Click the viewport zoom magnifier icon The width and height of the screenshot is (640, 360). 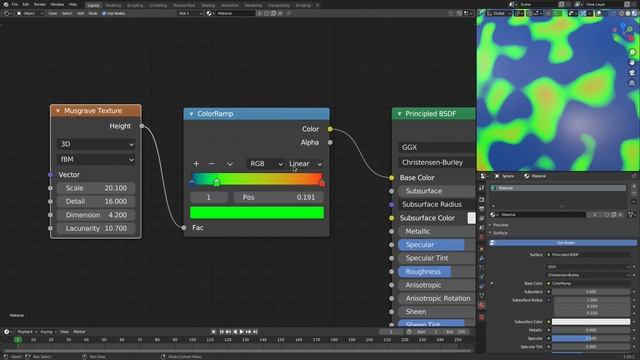coord(632,52)
